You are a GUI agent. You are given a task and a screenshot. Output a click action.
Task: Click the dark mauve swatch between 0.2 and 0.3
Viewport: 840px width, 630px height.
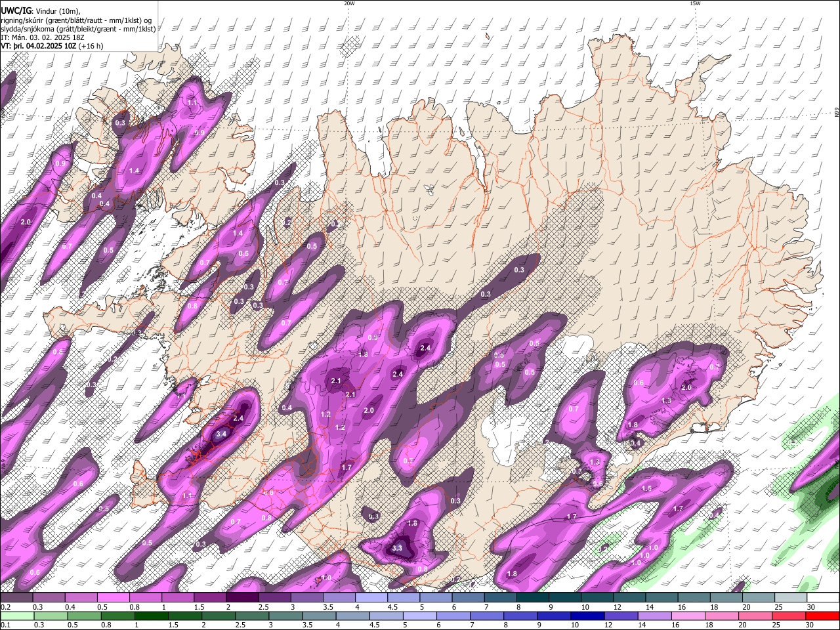16,598
